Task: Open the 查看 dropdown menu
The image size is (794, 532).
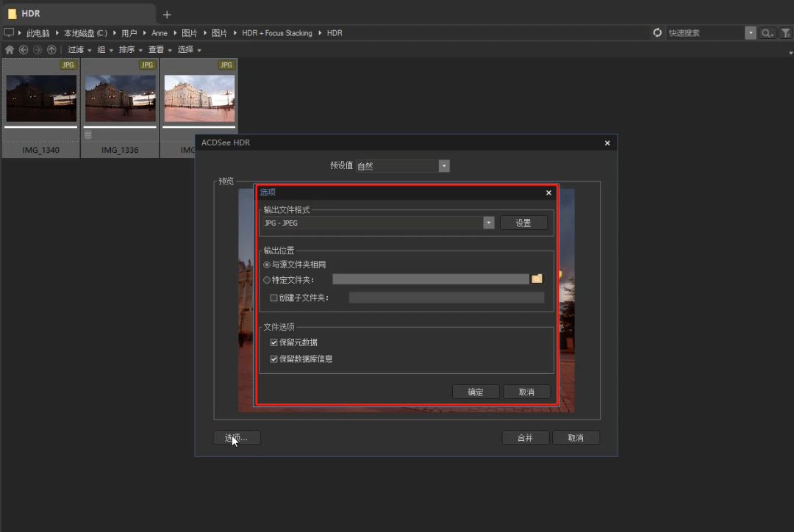Action: pos(160,50)
